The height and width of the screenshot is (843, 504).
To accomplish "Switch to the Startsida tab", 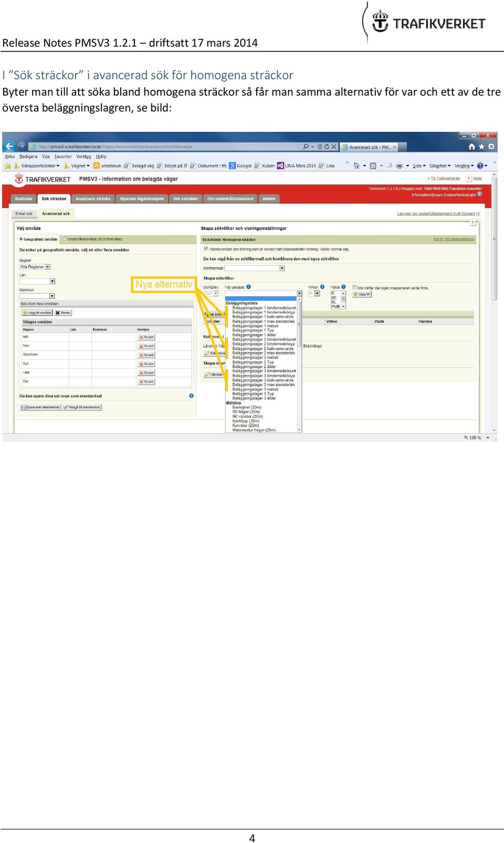I will tap(24, 199).
